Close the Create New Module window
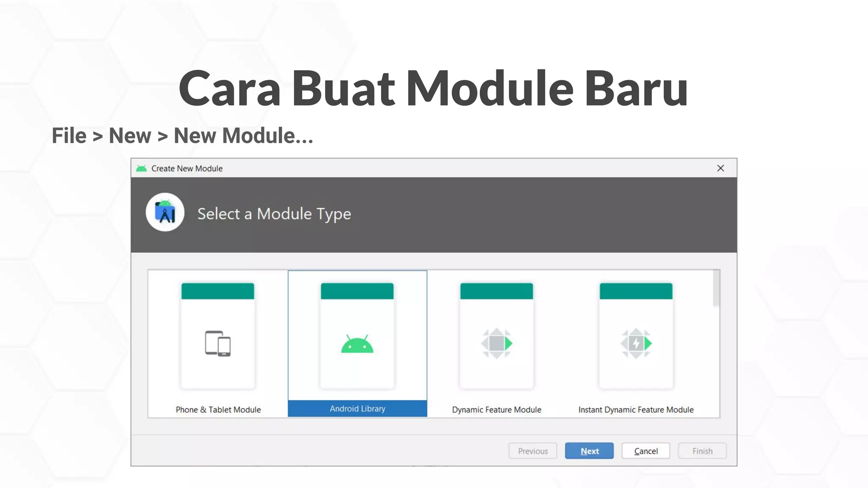868x488 pixels. [721, 168]
